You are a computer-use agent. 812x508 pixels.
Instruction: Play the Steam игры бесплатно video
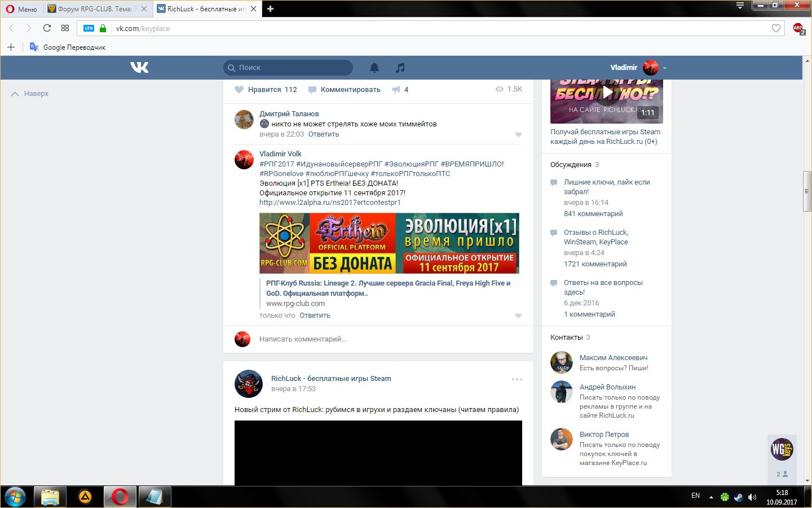(607, 92)
